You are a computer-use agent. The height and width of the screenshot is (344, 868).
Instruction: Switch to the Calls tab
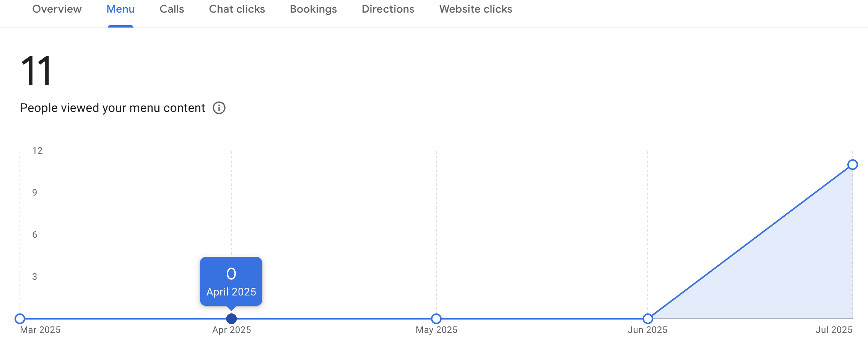172,9
